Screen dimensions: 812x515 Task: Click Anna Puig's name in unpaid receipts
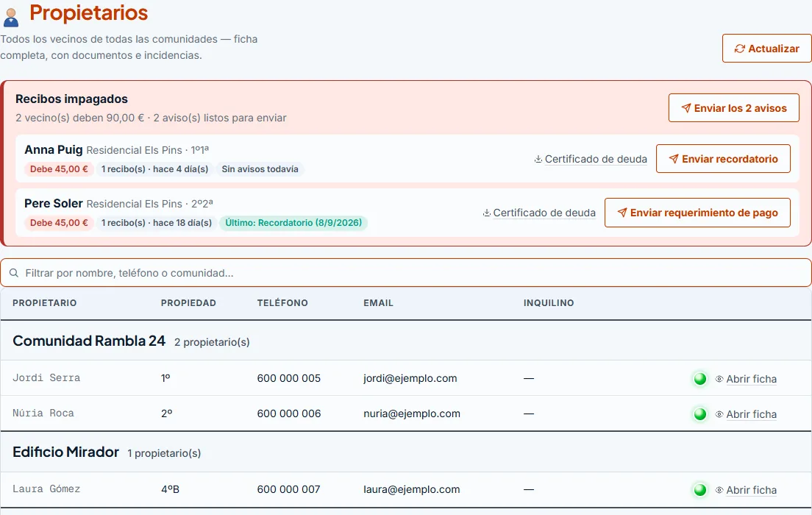pos(54,150)
